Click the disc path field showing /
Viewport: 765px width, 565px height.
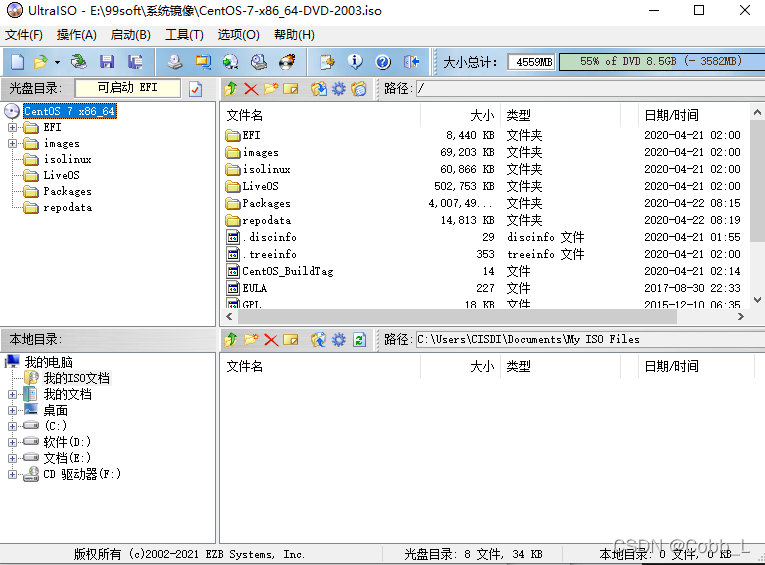point(589,89)
